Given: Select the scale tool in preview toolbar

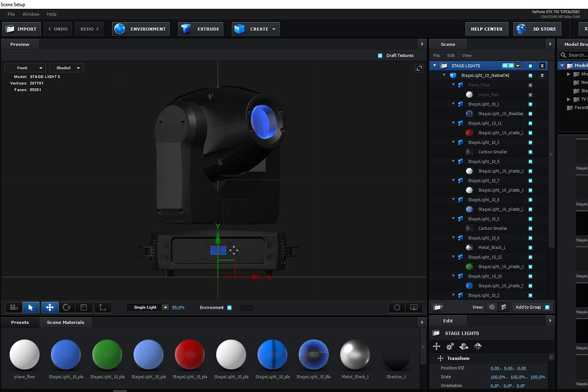Looking at the screenshot, I should (84, 308).
